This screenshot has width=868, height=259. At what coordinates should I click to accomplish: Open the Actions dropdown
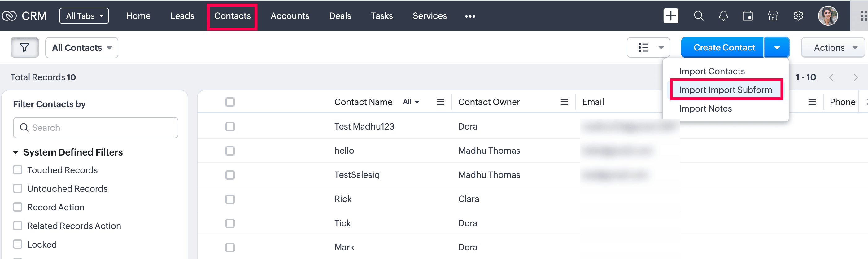(x=833, y=47)
